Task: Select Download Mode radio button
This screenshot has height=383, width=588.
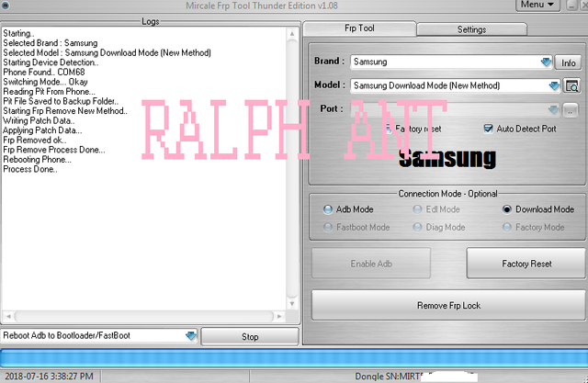Action: click(506, 209)
